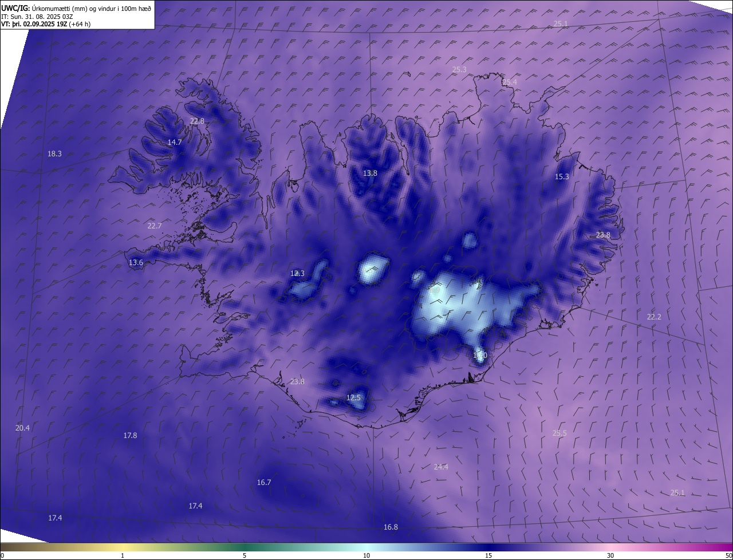
Task: Click the 15.3 value in east Iceland
Action: click(x=562, y=176)
